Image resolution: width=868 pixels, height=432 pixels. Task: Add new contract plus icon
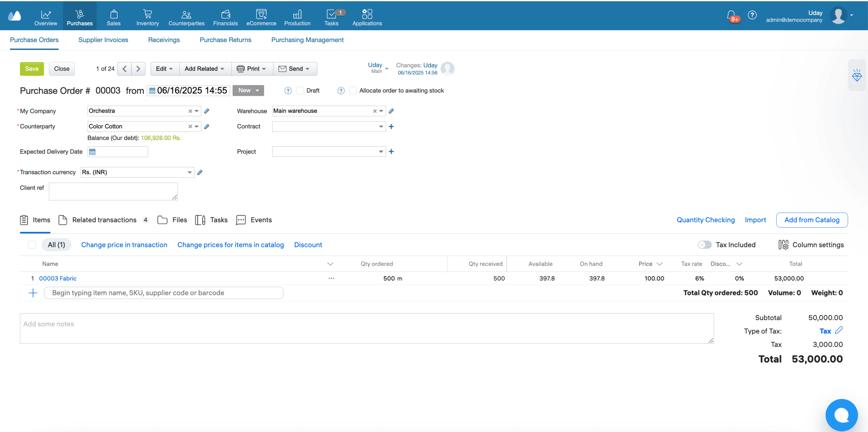point(391,126)
